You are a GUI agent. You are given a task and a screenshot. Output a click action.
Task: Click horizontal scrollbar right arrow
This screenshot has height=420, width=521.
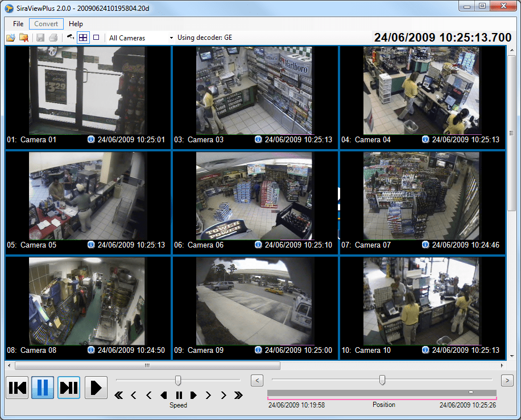502,365
